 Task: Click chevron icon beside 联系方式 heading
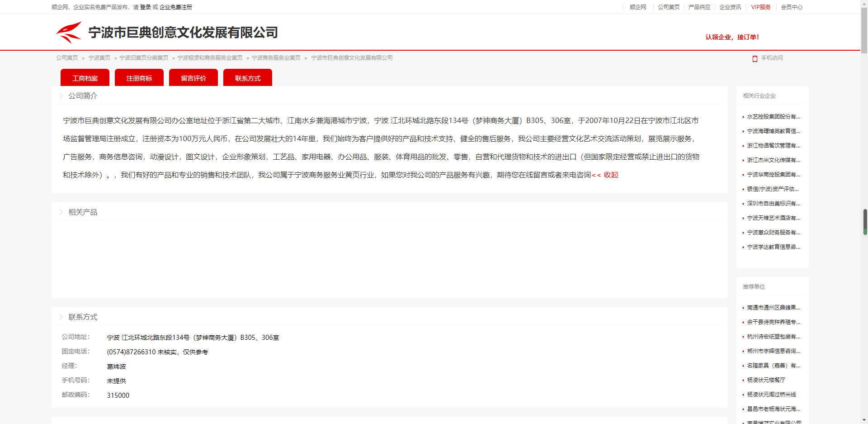coord(61,317)
